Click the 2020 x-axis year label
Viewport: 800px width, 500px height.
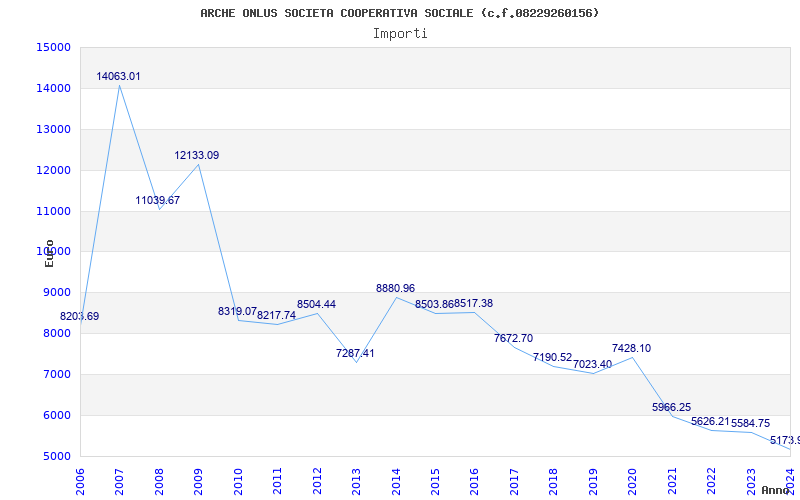(x=633, y=481)
